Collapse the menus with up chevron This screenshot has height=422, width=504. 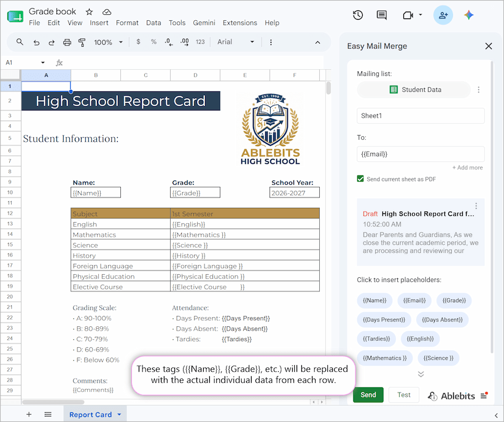317,42
